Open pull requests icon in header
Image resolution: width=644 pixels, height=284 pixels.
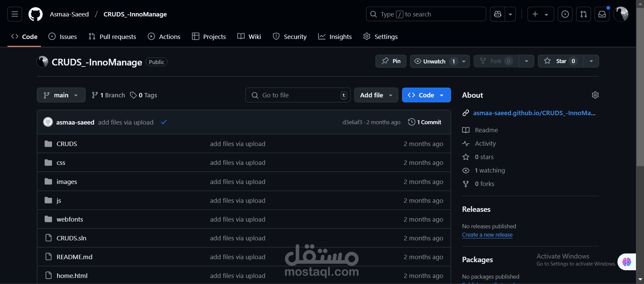tap(584, 14)
